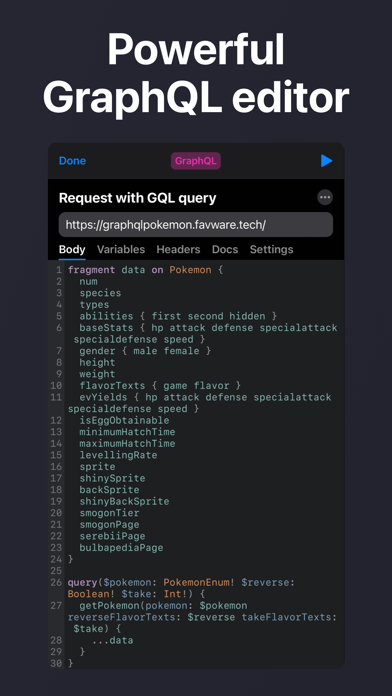392x696 pixels.
Task: Click 'height' on line 8
Action: click(97, 363)
